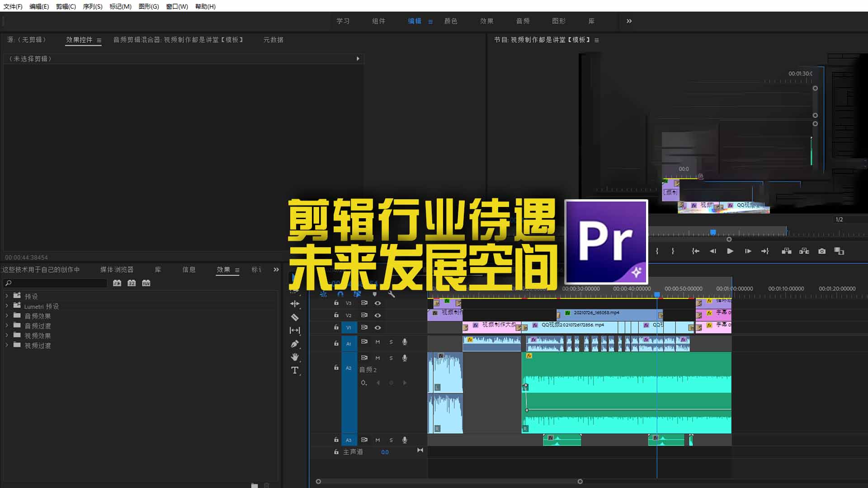868x488 pixels.
Task: Select the Razor tool
Action: (x=295, y=317)
